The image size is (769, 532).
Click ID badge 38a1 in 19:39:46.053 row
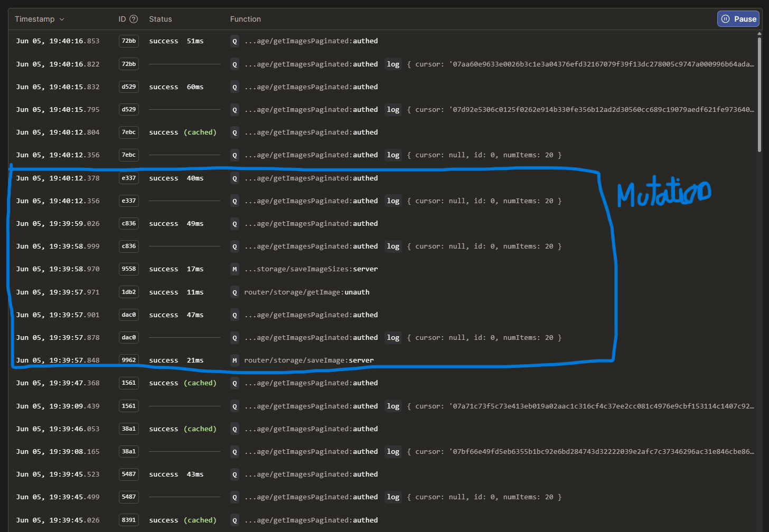click(x=129, y=429)
